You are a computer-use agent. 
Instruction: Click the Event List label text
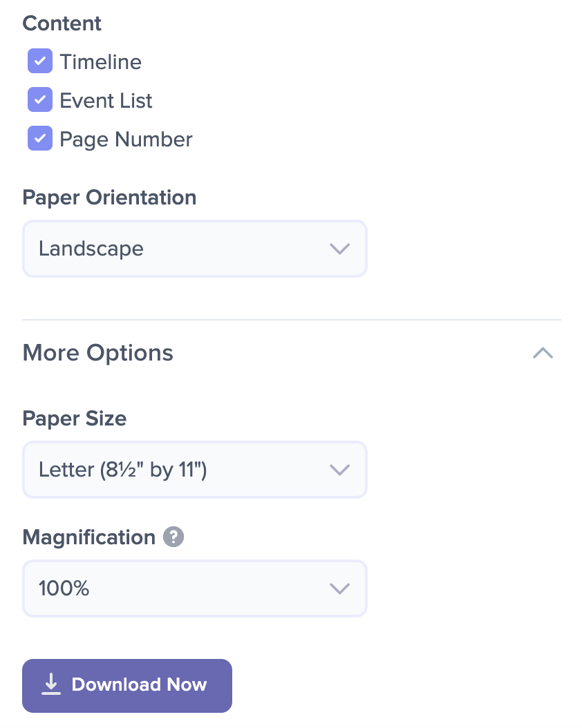tap(106, 100)
